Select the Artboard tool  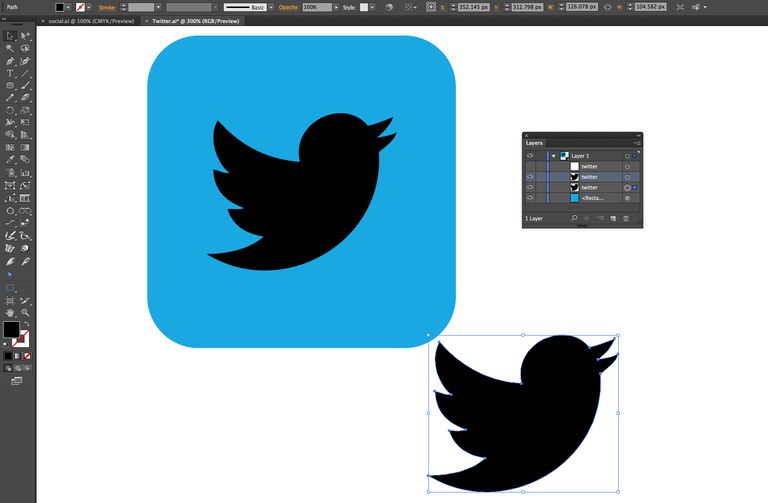pyautogui.click(x=10, y=301)
